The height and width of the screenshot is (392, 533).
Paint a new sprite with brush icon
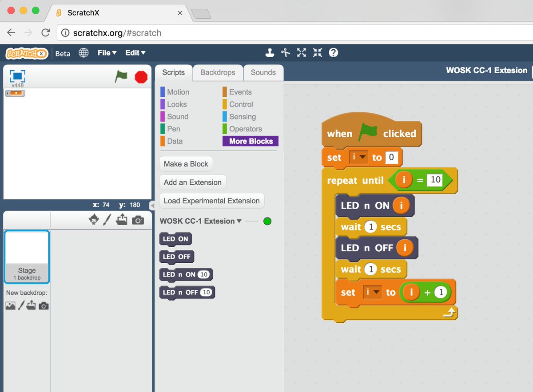click(x=107, y=219)
